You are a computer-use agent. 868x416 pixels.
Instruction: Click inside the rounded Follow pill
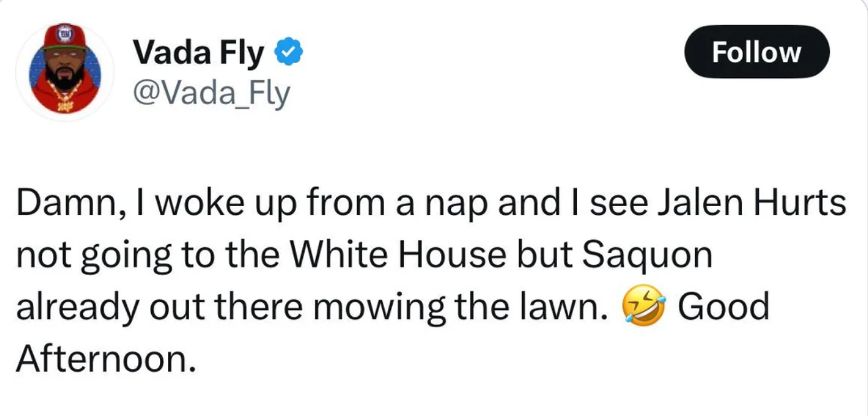point(757,52)
